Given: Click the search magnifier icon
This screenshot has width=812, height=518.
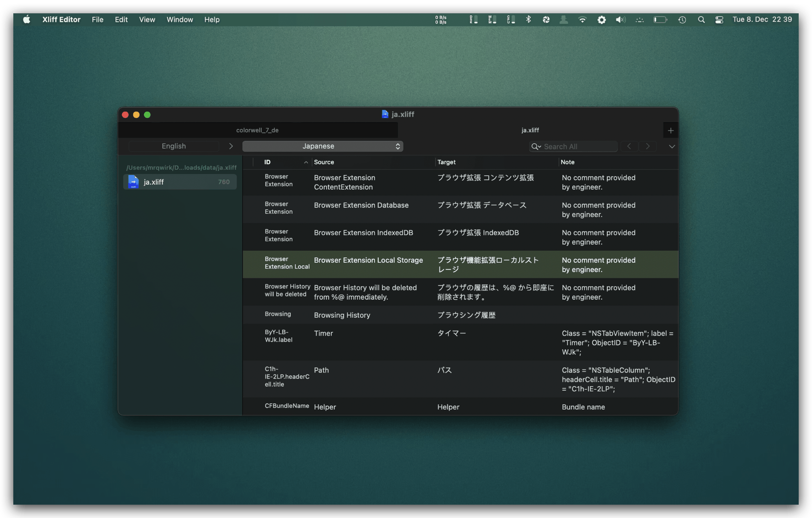Looking at the screenshot, I should (535, 146).
